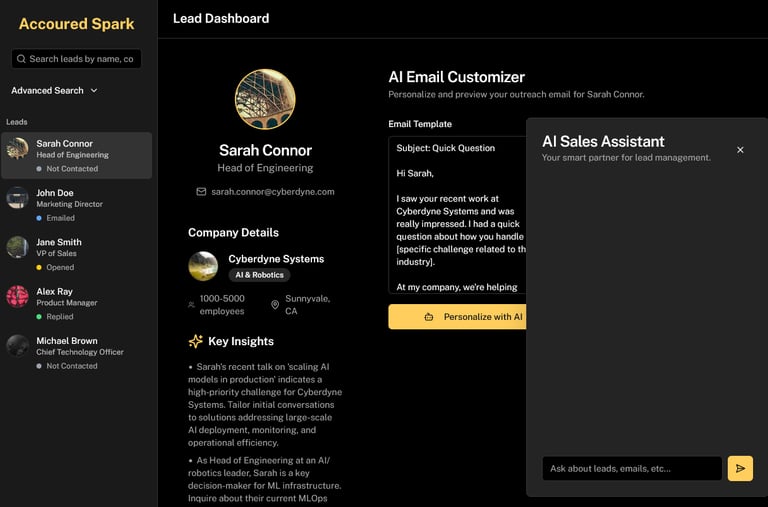768x507 pixels.
Task: Click the 'Leads' section label
Action: [x=17, y=122]
